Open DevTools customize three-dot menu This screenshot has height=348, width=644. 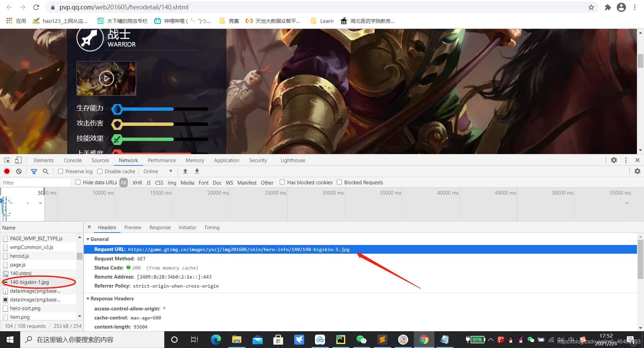(x=626, y=160)
